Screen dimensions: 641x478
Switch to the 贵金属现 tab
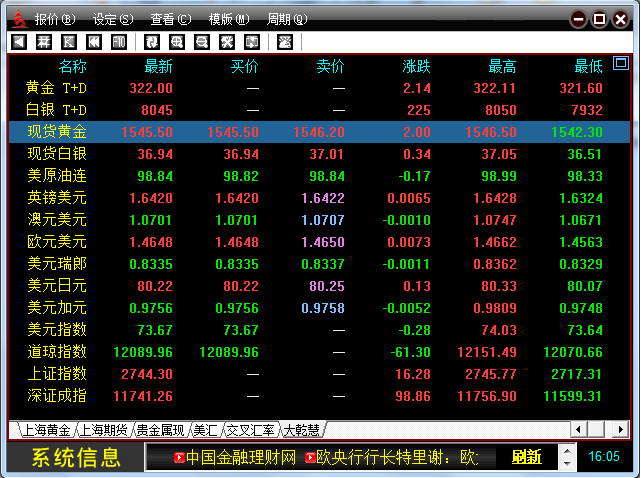(x=160, y=430)
